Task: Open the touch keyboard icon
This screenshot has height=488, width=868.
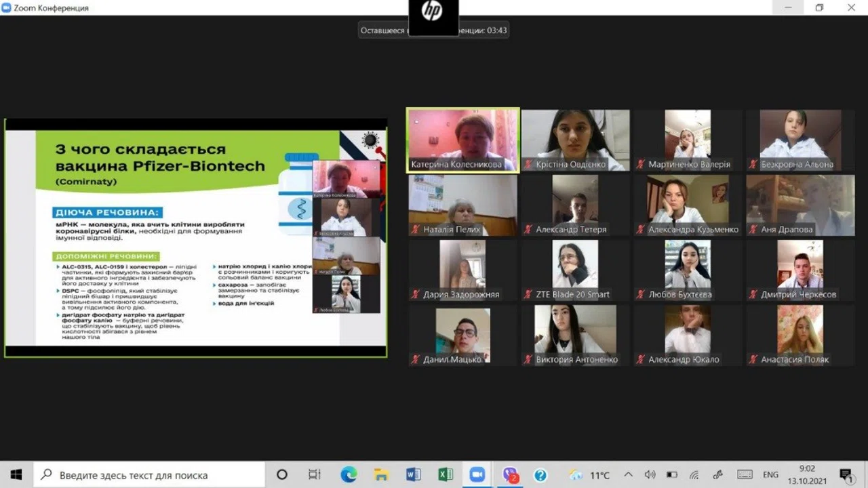Action: (745, 475)
